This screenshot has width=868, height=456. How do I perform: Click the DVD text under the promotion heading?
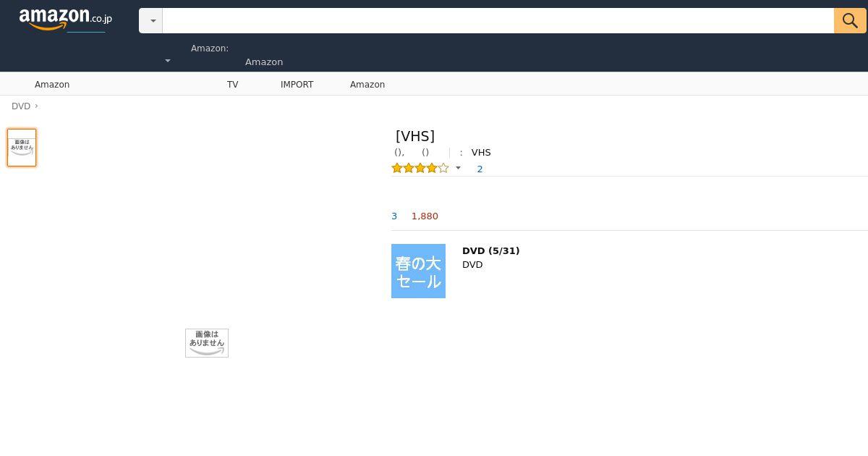472,265
